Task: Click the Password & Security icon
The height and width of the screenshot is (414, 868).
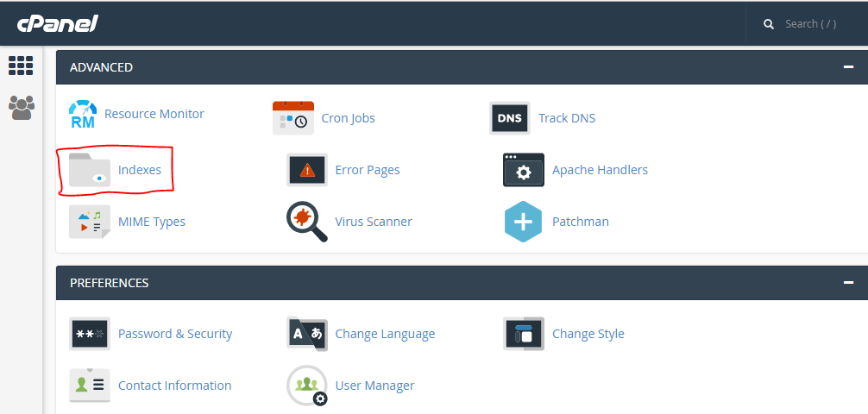Action: pos(89,334)
